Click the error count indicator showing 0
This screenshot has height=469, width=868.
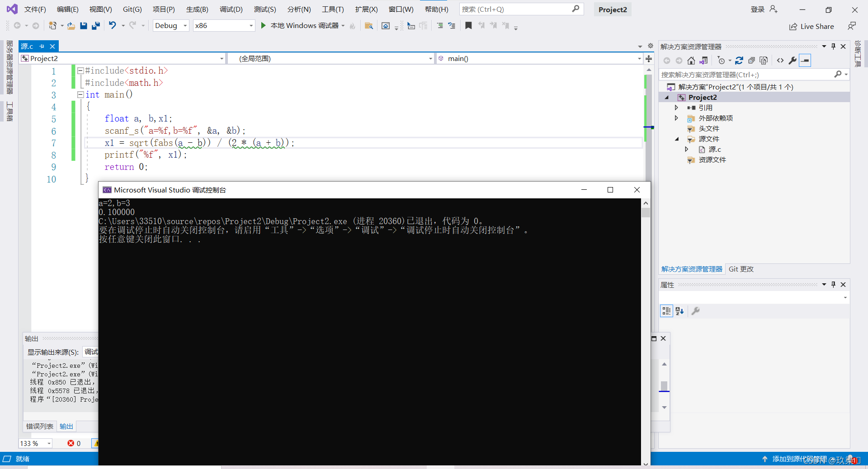pos(74,443)
